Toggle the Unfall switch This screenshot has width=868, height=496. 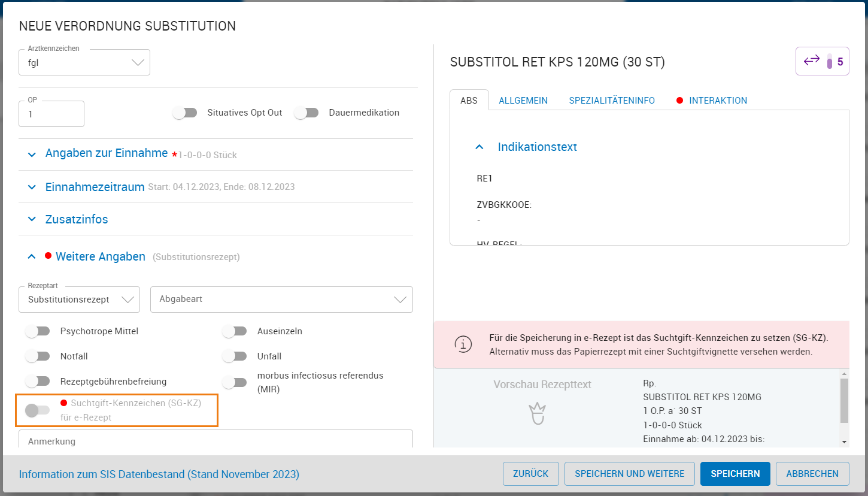click(x=234, y=356)
